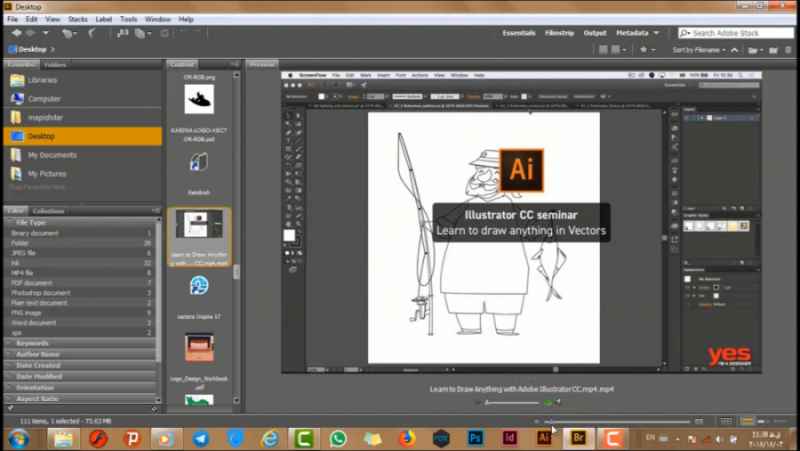Open the View menu

pyautogui.click(x=53, y=19)
